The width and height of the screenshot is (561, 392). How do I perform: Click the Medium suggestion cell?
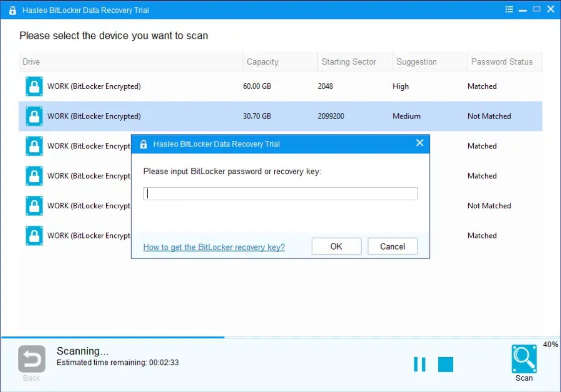coord(406,116)
